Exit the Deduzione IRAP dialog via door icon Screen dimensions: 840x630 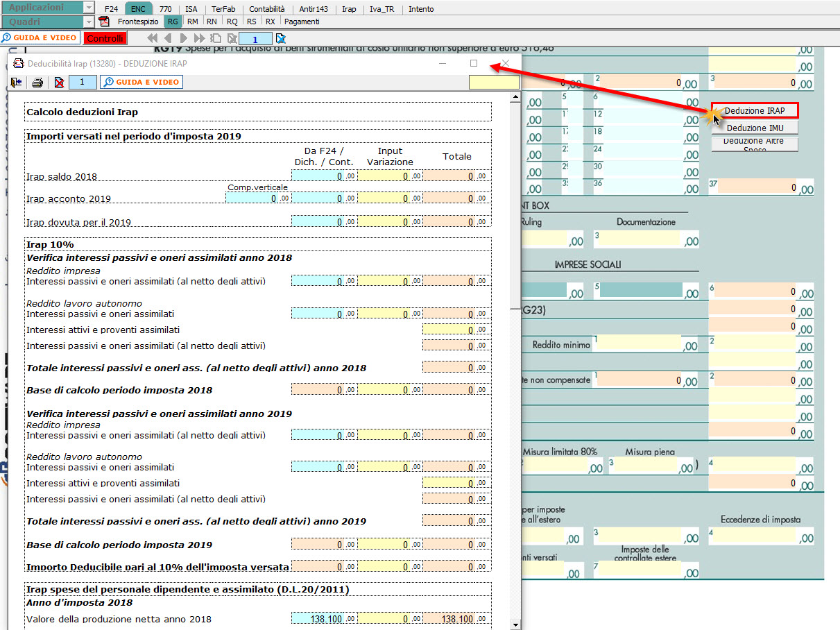(x=16, y=82)
